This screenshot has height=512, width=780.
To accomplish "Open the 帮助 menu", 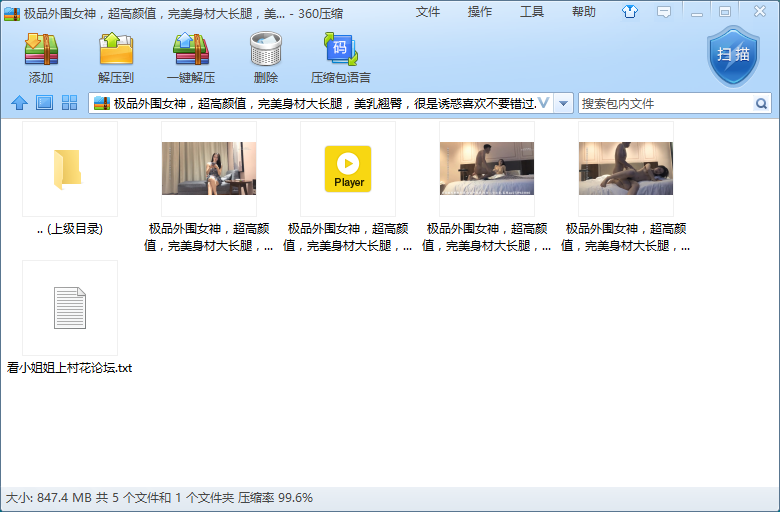I will click(x=584, y=12).
